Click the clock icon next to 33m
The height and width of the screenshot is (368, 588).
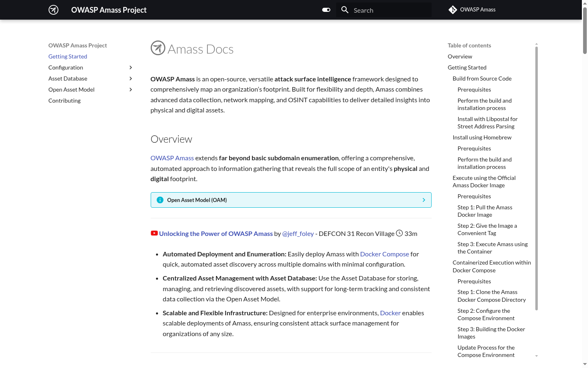click(x=399, y=233)
